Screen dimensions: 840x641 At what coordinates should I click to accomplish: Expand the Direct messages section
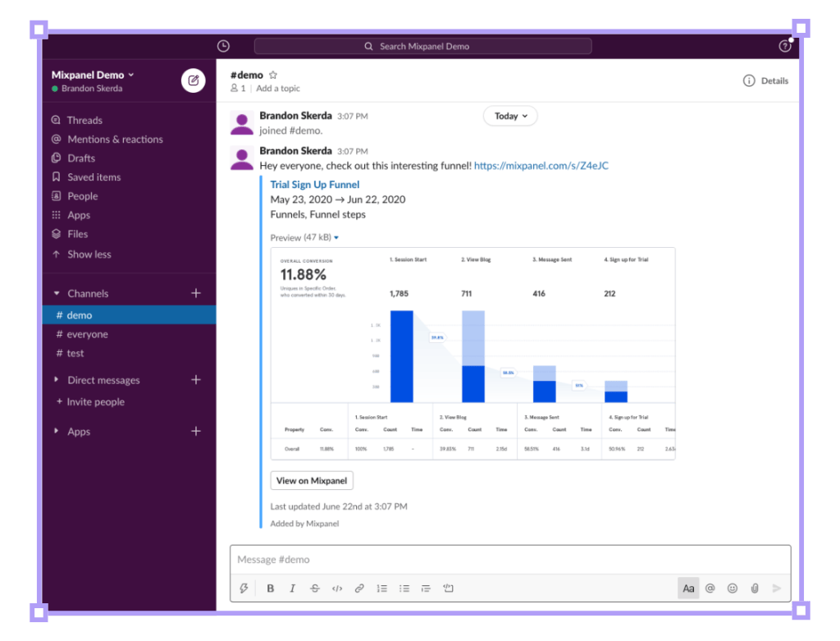(57, 379)
